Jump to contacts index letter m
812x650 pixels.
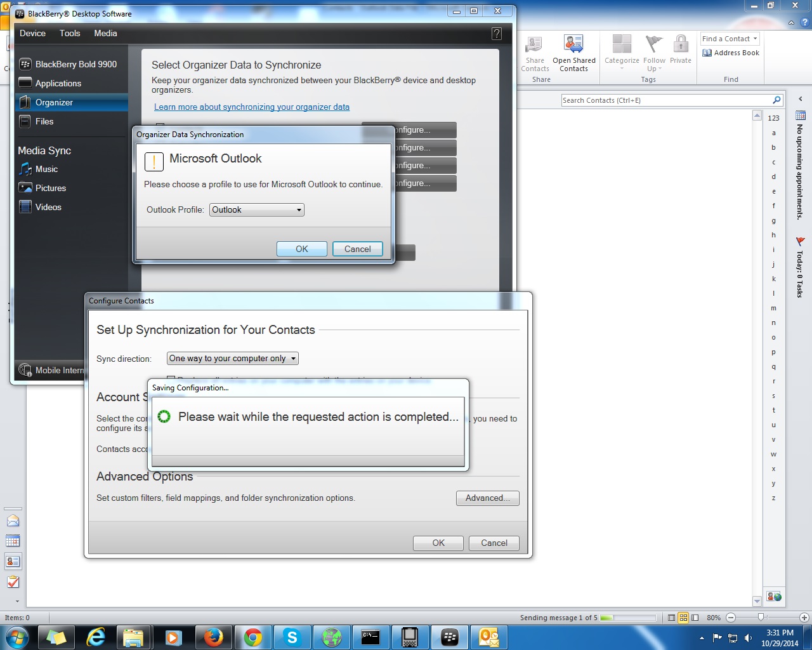pyautogui.click(x=774, y=308)
